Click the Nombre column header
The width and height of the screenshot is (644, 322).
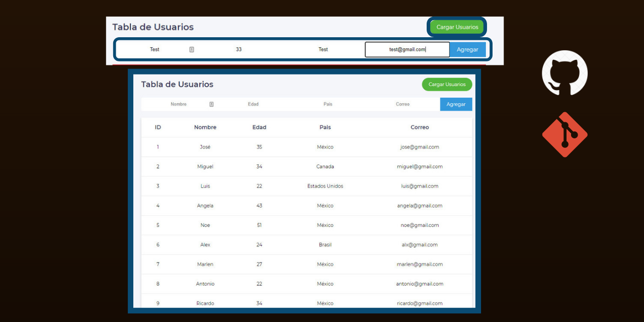pos(205,127)
